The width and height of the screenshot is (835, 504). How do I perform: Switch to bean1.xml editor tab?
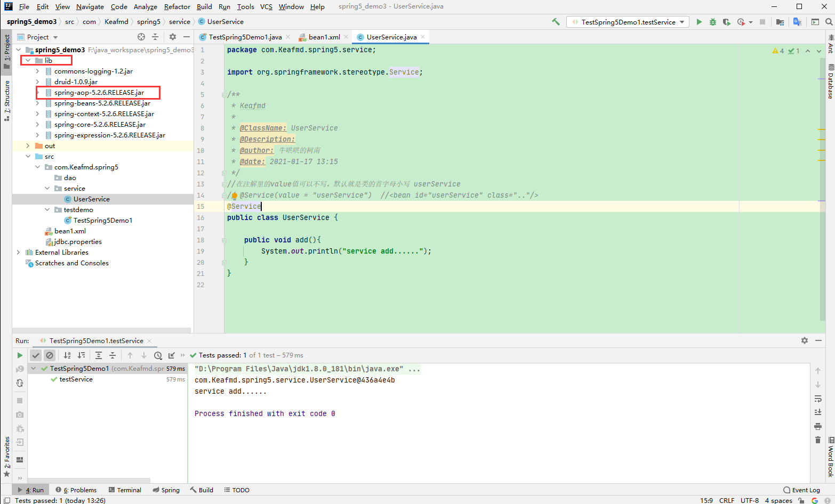pyautogui.click(x=324, y=37)
